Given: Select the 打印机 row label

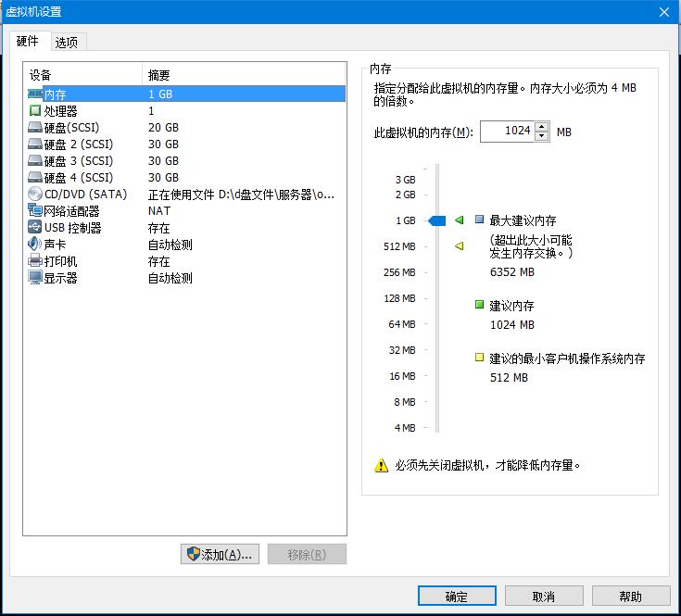Looking at the screenshot, I should point(61,261).
